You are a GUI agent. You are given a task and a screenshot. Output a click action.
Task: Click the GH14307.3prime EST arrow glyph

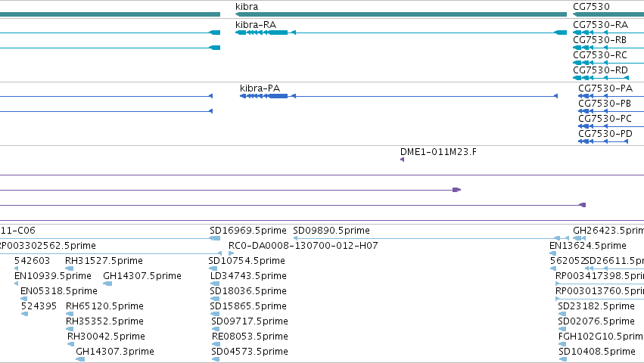[x=80, y=359]
